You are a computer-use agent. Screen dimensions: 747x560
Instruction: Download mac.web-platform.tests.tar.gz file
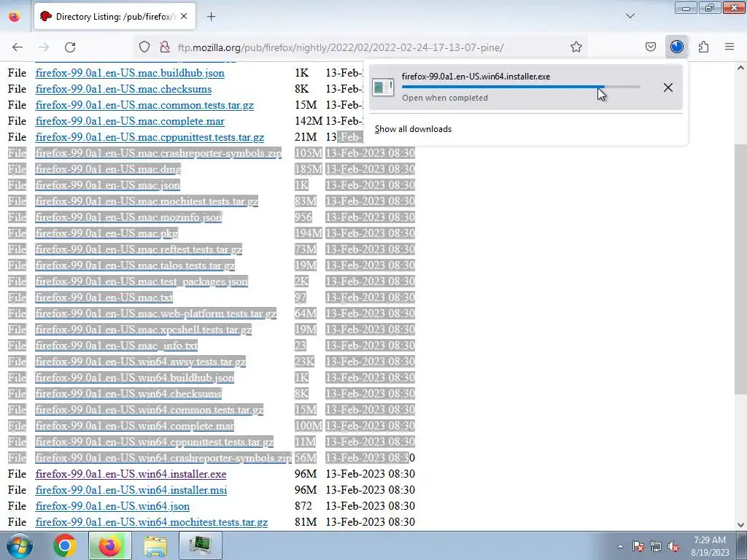pyautogui.click(x=156, y=314)
